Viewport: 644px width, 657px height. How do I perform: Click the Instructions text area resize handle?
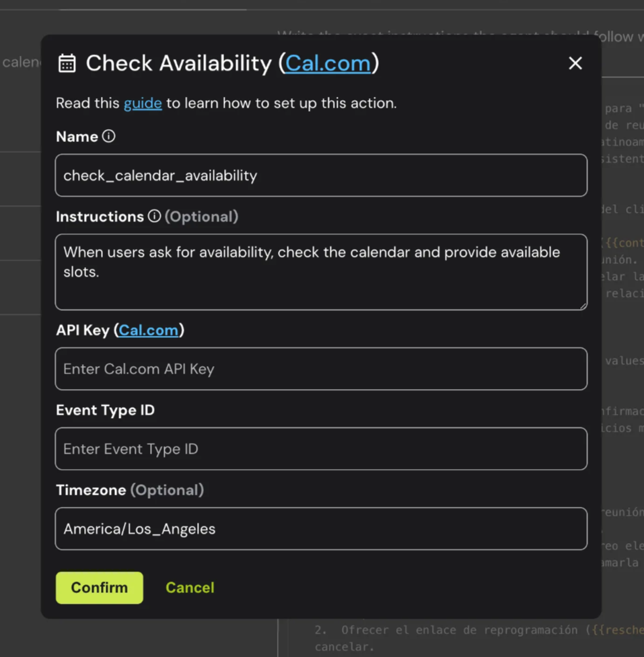point(582,305)
